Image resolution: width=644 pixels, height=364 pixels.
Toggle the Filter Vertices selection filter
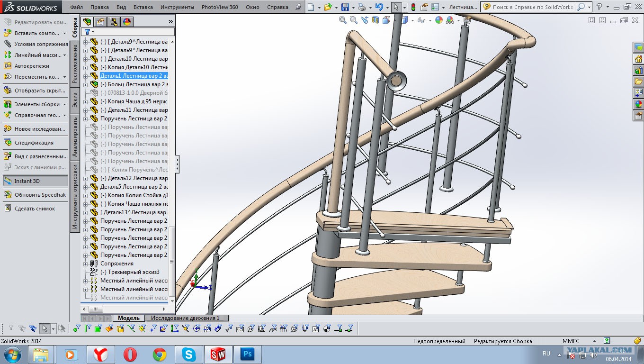[x=77, y=328]
